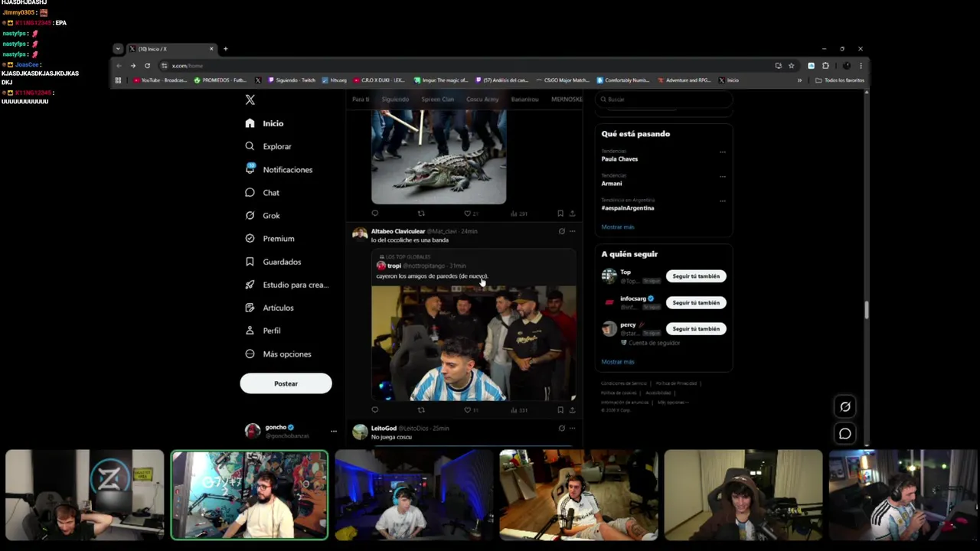The height and width of the screenshot is (551, 980).
Task: Click the X logo in sidebar
Action: pyautogui.click(x=250, y=99)
